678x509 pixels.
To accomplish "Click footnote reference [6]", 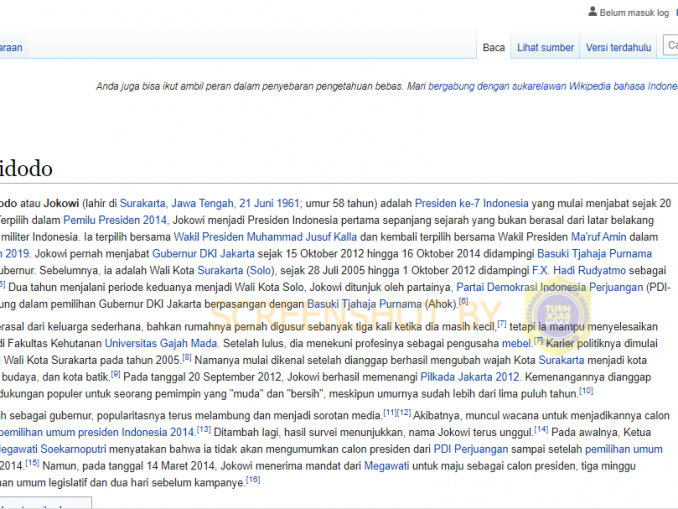I will (463, 301).
